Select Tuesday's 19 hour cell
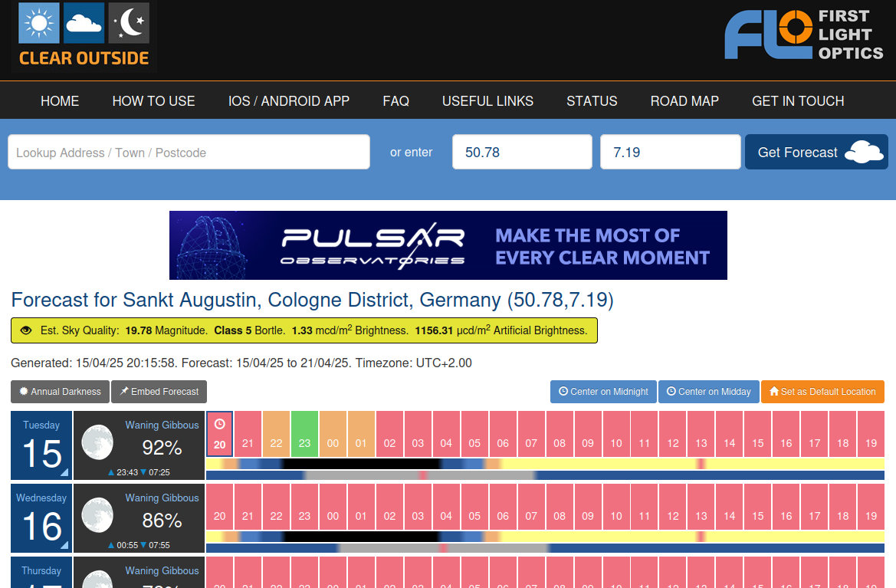Viewport: 896px width, 588px height. (871, 434)
